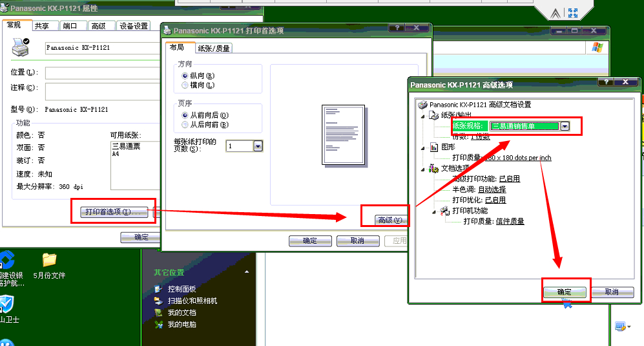Select 三易通票 in available paper list

[126, 146]
